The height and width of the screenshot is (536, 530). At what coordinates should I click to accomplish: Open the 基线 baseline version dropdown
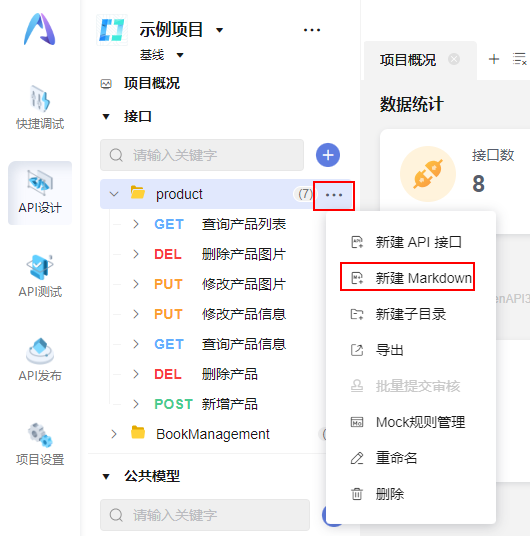point(180,55)
